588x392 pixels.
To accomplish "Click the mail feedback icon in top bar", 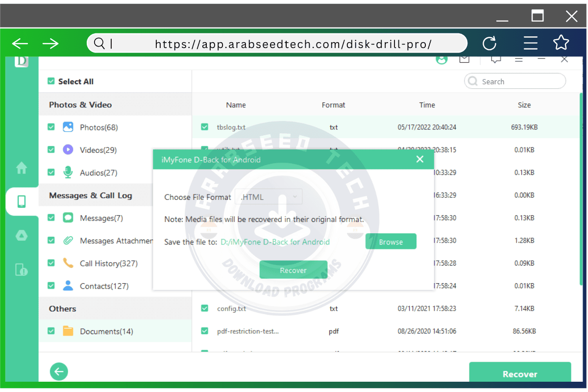I will click(x=465, y=59).
